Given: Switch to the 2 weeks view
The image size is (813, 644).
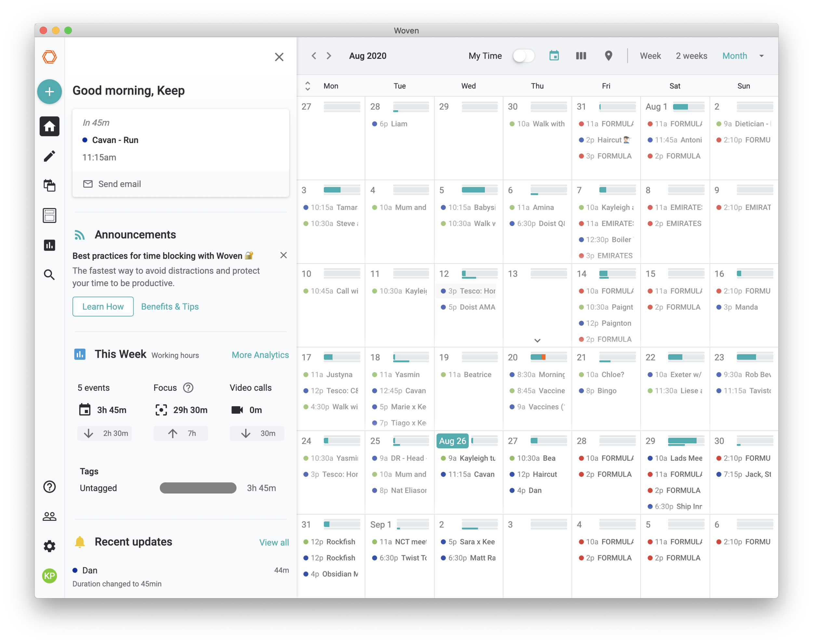Looking at the screenshot, I should coord(691,56).
